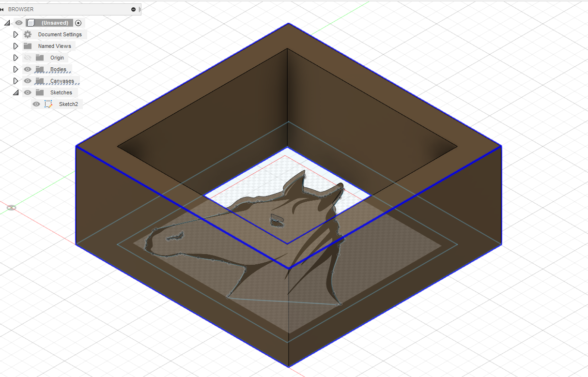Click the Document Settings gear icon
Viewport: 588px width, 377px height.
[x=28, y=34]
